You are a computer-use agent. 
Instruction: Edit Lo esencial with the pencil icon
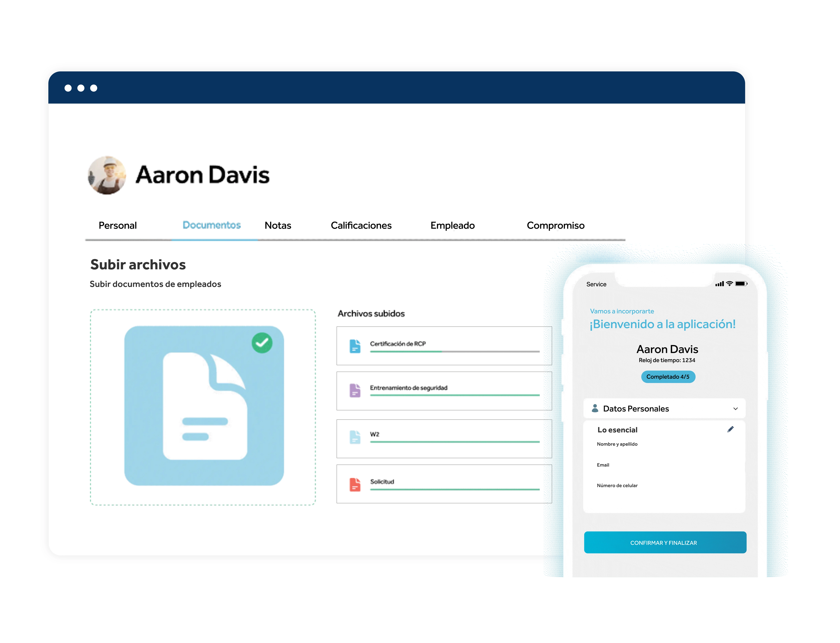[x=730, y=429]
